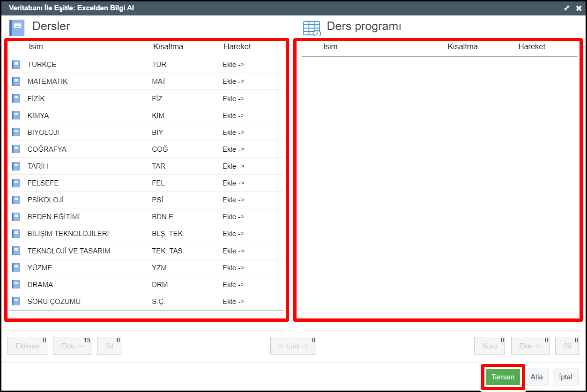Screen dimensions: 587x392
Task: Click Ekle -> for MATEMATİK
Action: click(x=233, y=81)
